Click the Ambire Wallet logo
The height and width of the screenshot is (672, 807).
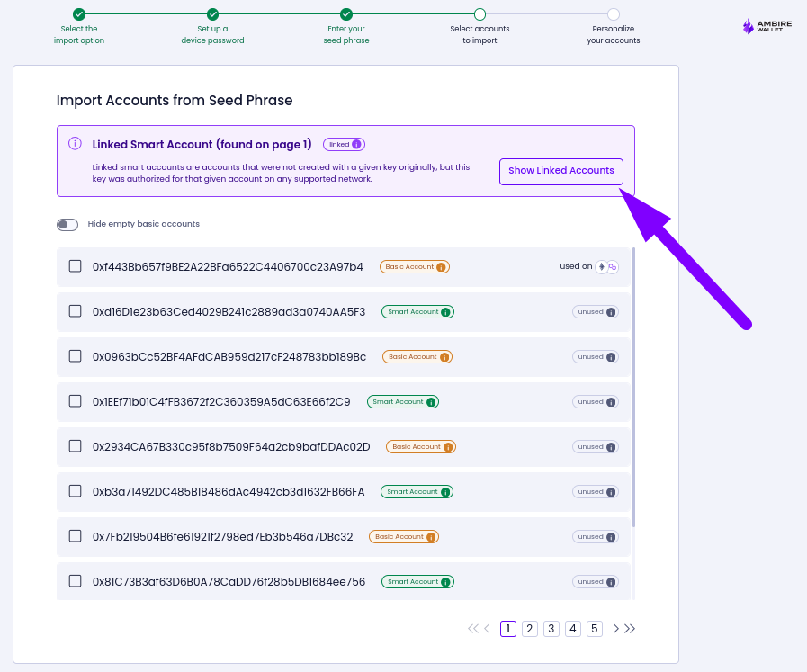pyautogui.click(x=767, y=26)
